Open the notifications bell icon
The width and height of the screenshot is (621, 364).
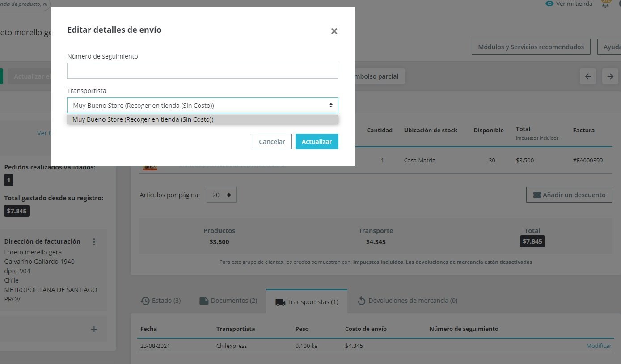pyautogui.click(x=606, y=4)
